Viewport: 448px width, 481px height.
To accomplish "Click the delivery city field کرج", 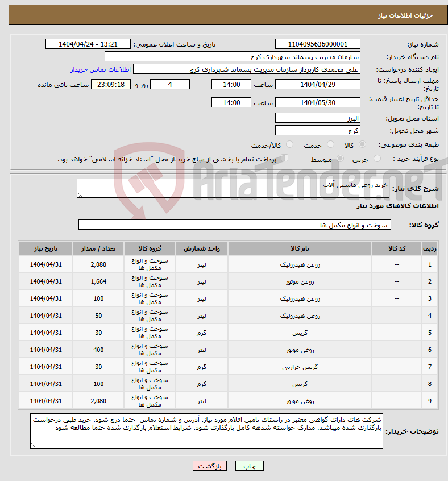I will [x=318, y=131].
